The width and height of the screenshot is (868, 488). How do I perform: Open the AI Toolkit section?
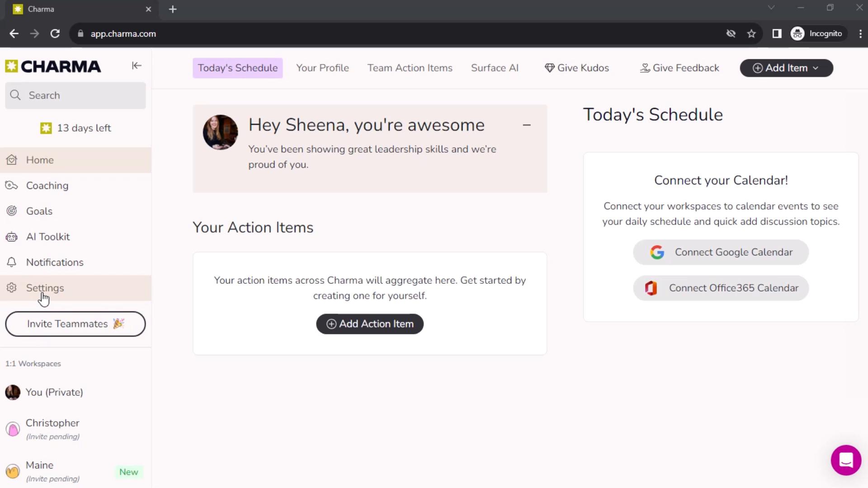pyautogui.click(x=48, y=237)
